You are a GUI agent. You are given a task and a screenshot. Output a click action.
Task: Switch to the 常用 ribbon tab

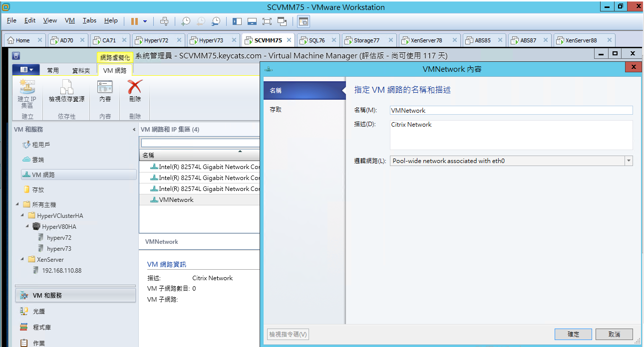53,71
